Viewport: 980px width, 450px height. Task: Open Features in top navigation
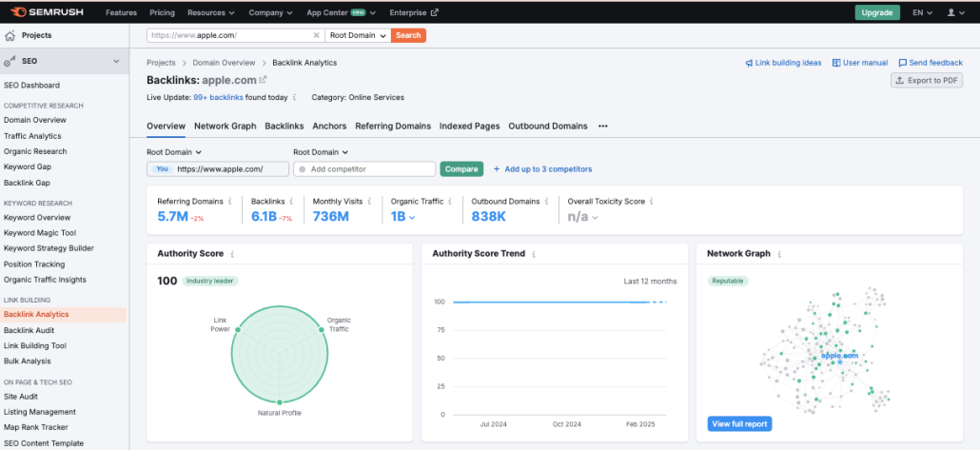(121, 12)
